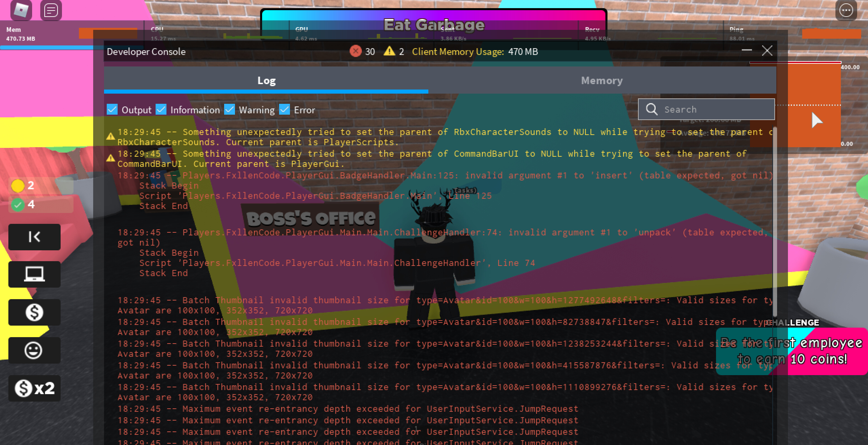Viewport: 868px width, 445px height.
Task: Open the smiley emote icon in the sidebar
Action: (x=34, y=350)
